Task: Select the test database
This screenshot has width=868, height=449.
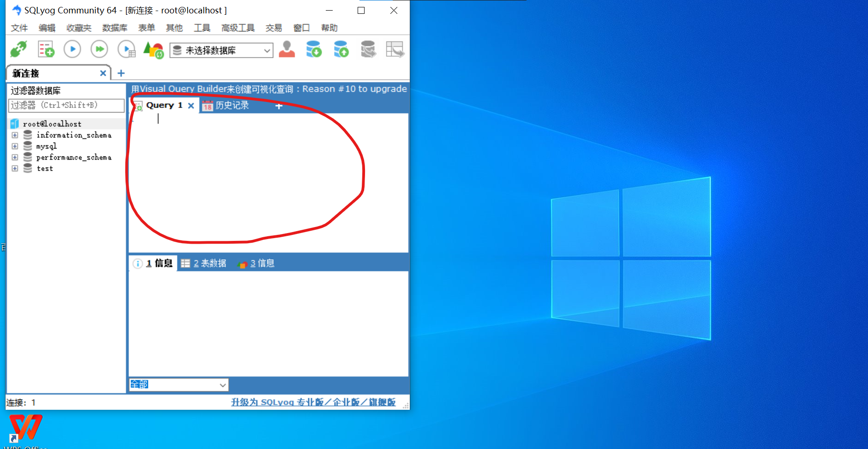Action: (x=45, y=168)
